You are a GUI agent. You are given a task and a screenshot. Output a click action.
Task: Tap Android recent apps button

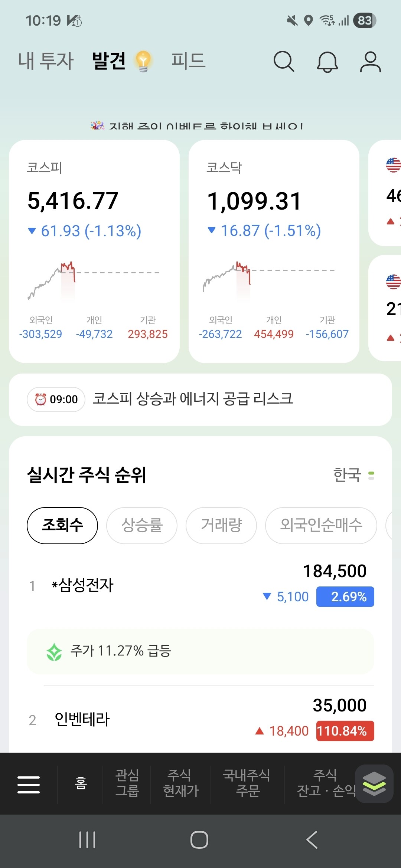[87, 840]
